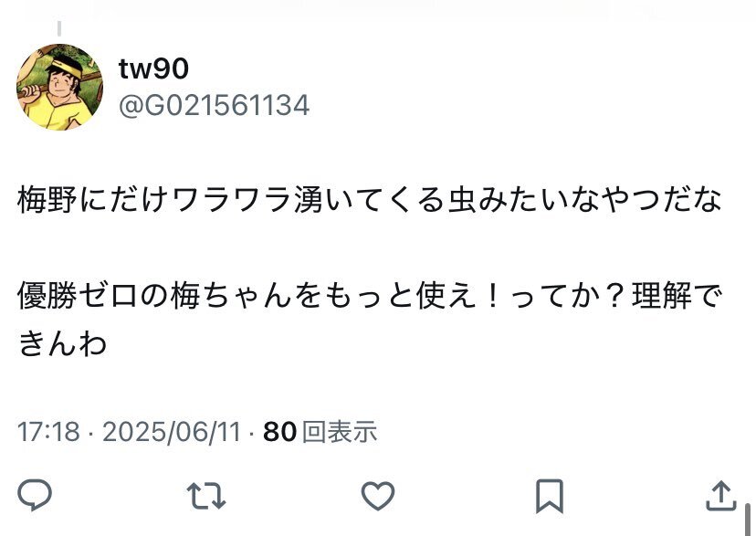Open the tw90 display name

click(153, 68)
